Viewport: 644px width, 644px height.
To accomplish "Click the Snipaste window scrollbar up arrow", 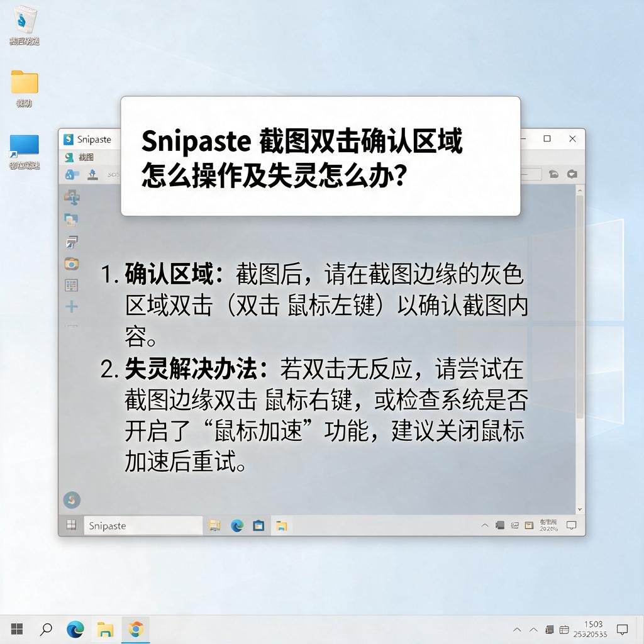I will pyautogui.click(x=580, y=191).
